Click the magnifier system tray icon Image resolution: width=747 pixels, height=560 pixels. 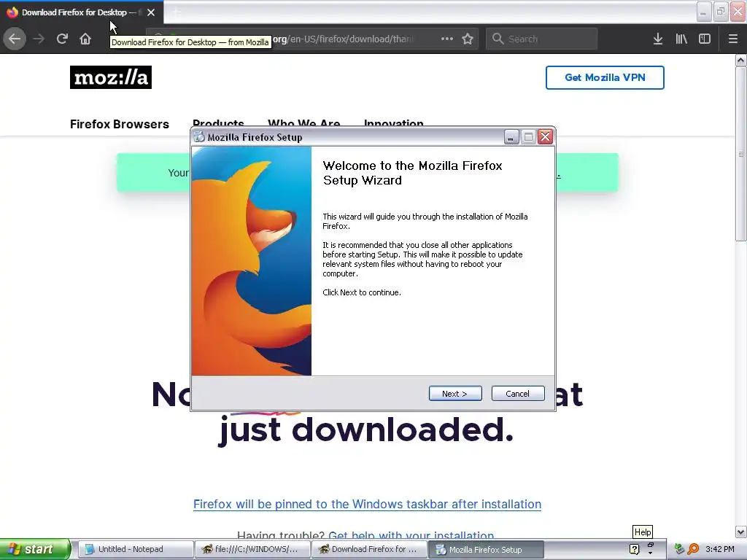(693, 549)
